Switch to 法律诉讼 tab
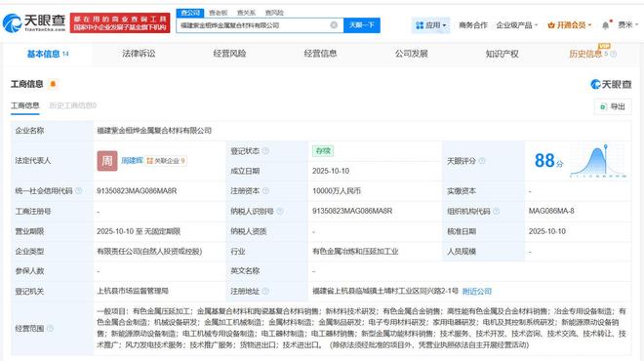The image size is (644, 361). [x=139, y=54]
